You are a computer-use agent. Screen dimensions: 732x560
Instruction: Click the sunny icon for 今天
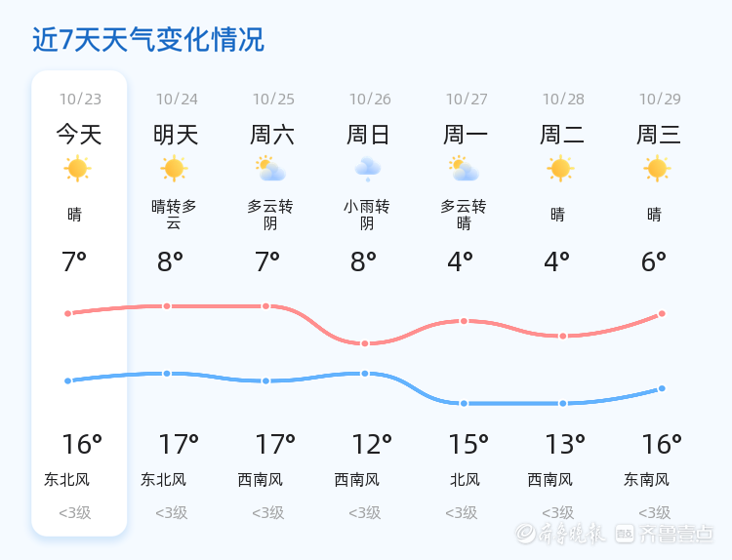pos(77,169)
